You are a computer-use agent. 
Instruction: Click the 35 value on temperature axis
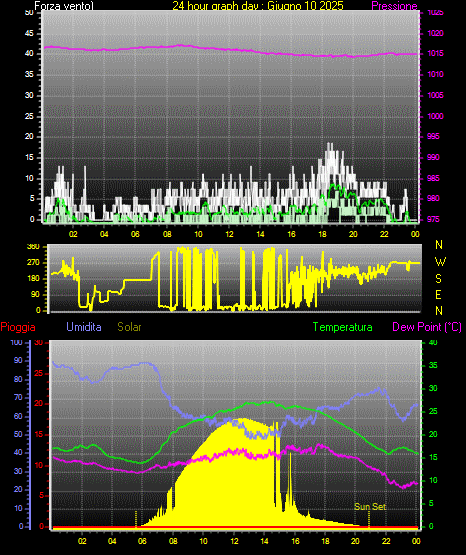point(433,365)
